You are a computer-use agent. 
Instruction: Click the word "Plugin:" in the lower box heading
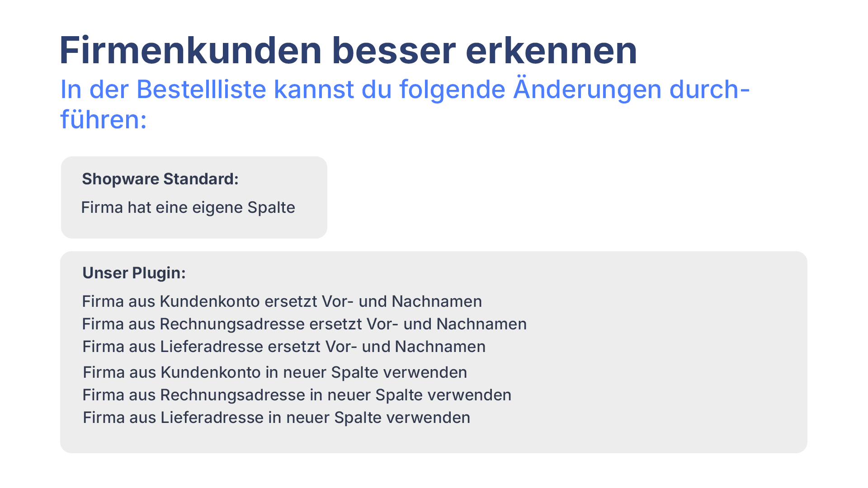click(x=159, y=273)
